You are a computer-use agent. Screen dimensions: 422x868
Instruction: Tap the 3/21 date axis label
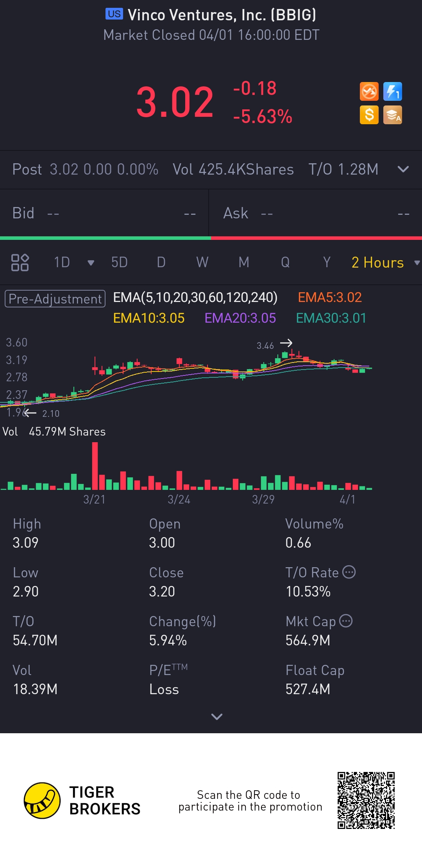[x=94, y=500]
